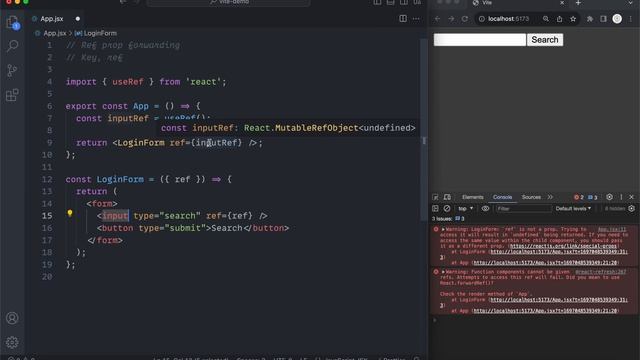Switch to the Console tab in DevTools
This screenshot has width=640, height=360.
point(502,197)
